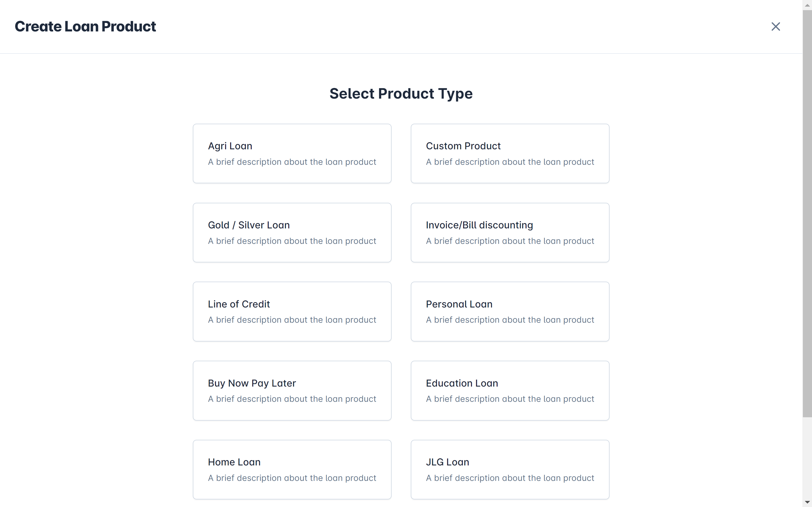Select the Line of Credit loan type
Viewport: 812px width, 507px height.
click(292, 312)
